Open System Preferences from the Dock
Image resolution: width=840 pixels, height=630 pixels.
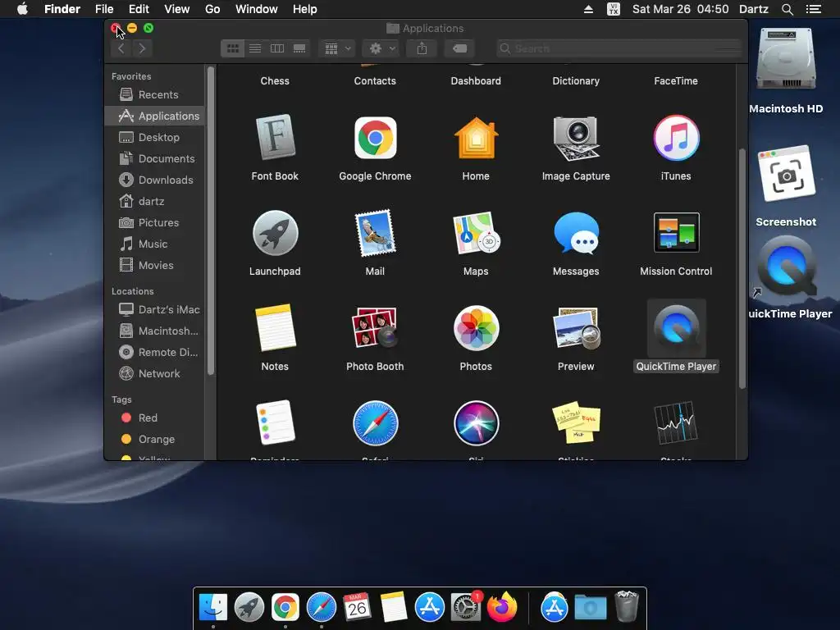click(465, 608)
